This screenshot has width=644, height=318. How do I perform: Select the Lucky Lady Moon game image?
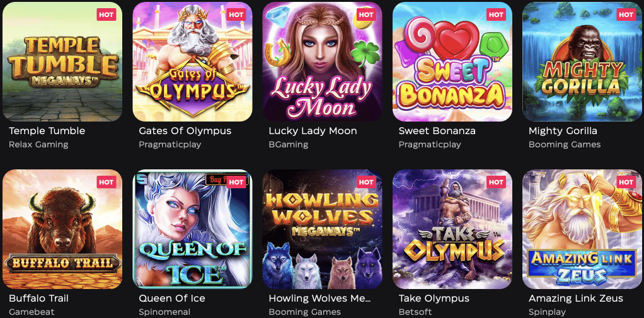pos(323,62)
